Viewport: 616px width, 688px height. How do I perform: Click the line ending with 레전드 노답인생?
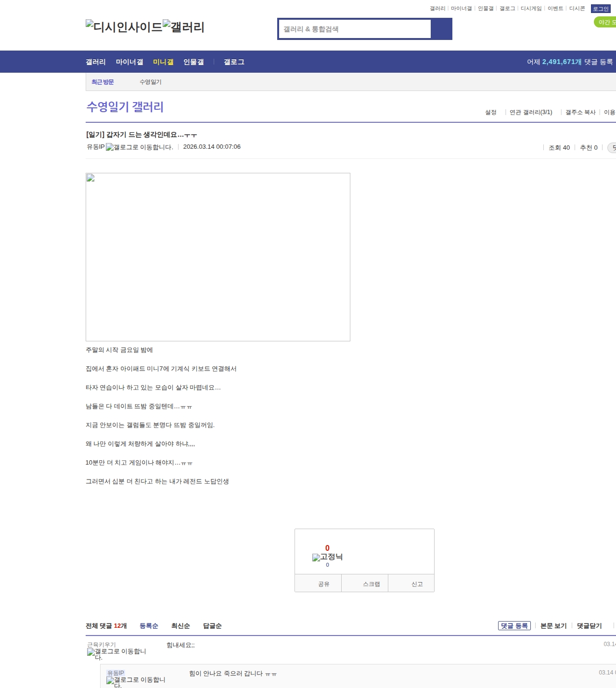pyautogui.click(x=157, y=481)
